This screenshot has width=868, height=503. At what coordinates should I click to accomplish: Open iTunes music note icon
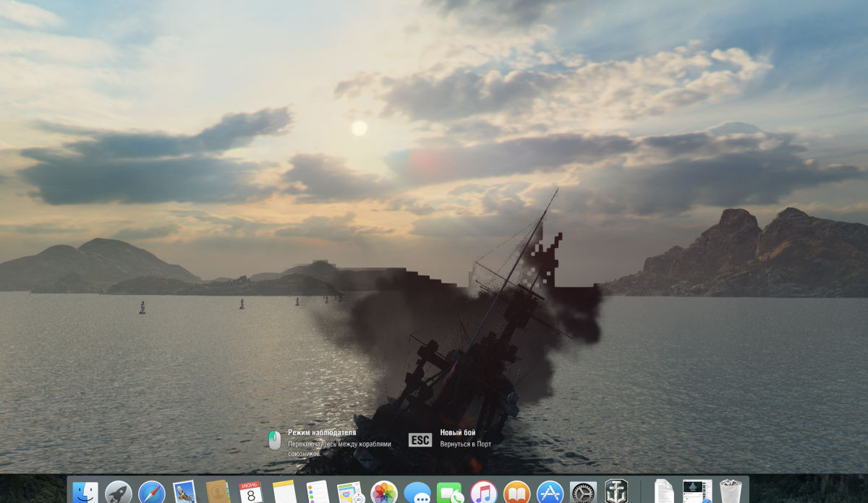click(x=483, y=492)
